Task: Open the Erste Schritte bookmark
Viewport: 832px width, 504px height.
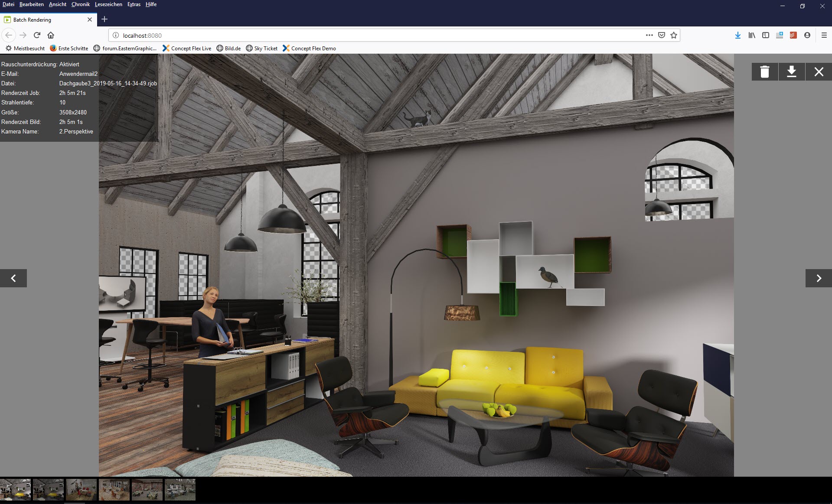Action: coord(69,48)
